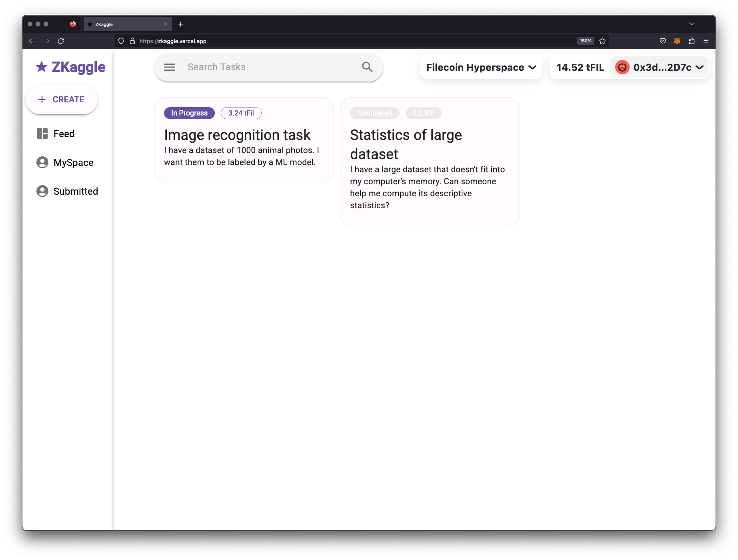Click the CREATE button
Image resolution: width=738 pixels, height=560 pixels.
(62, 100)
